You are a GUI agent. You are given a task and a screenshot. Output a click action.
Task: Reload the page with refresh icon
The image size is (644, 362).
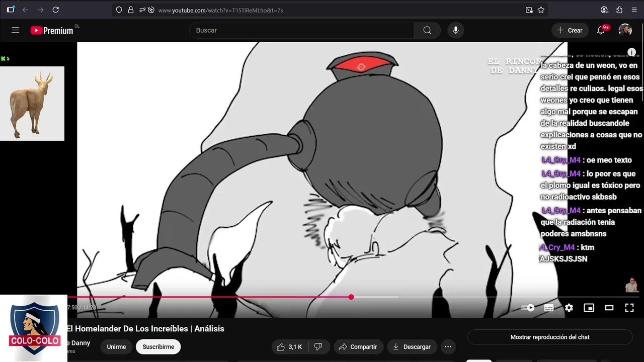pos(56,10)
